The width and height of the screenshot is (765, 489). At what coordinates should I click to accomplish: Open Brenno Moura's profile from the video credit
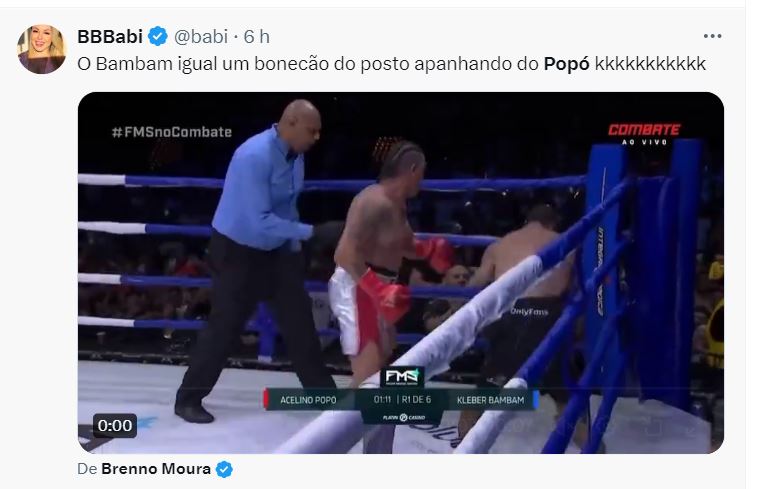156,469
